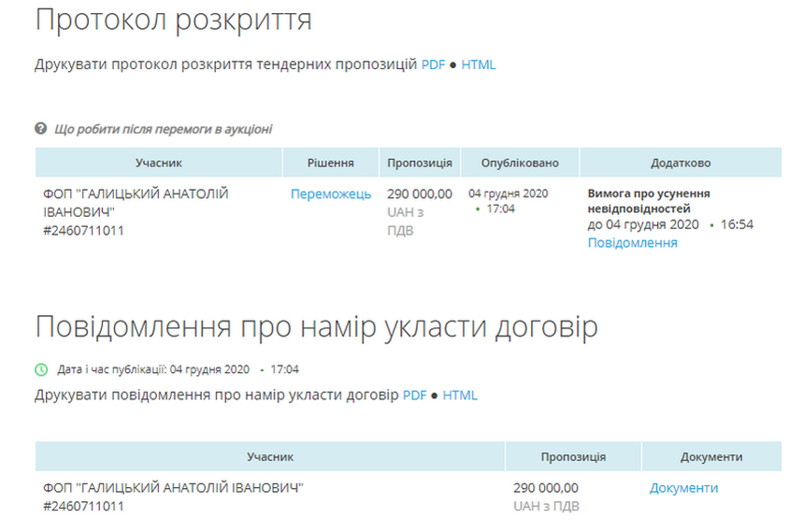Click the question mark help icon
Image resolution: width=803 pixels, height=532 pixels.
point(41,129)
